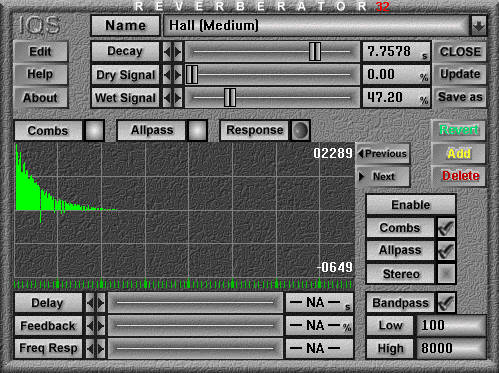The image size is (499, 373).
Task: Click the Dry Signal slider handle
Action: click(192, 75)
